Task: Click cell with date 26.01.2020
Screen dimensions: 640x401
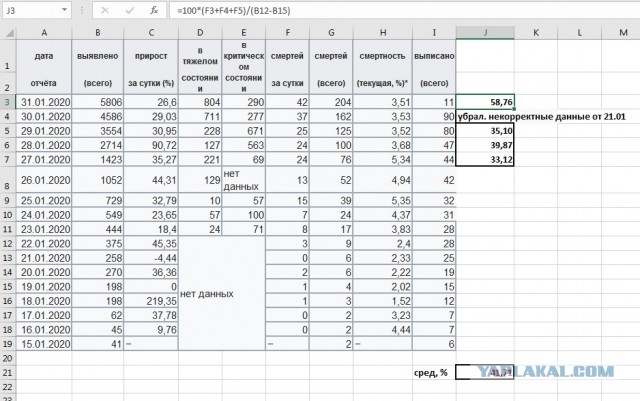Action: pos(44,180)
